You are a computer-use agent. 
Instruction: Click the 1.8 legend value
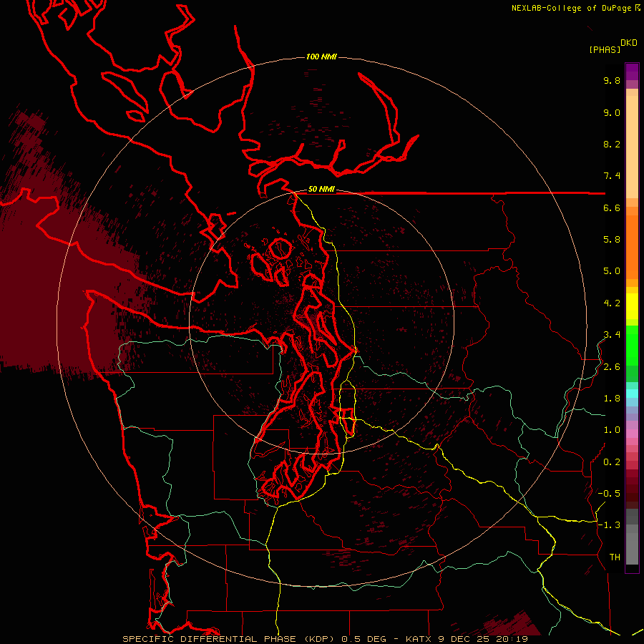(x=612, y=399)
